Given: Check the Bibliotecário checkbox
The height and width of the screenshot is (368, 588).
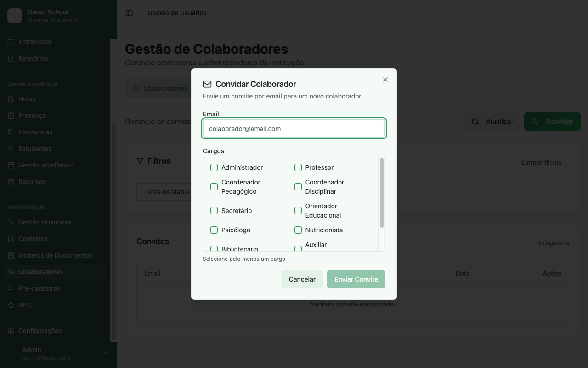Looking at the screenshot, I should coord(214,249).
